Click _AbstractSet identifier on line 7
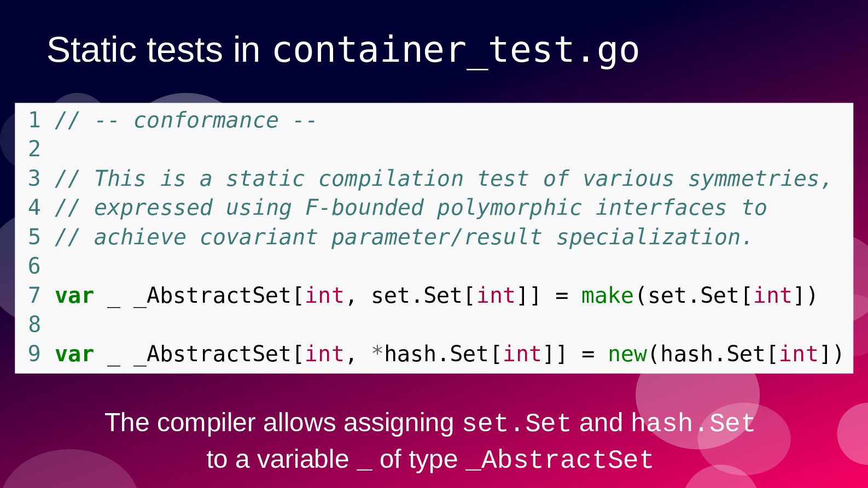The width and height of the screenshot is (868, 488). coord(212,296)
